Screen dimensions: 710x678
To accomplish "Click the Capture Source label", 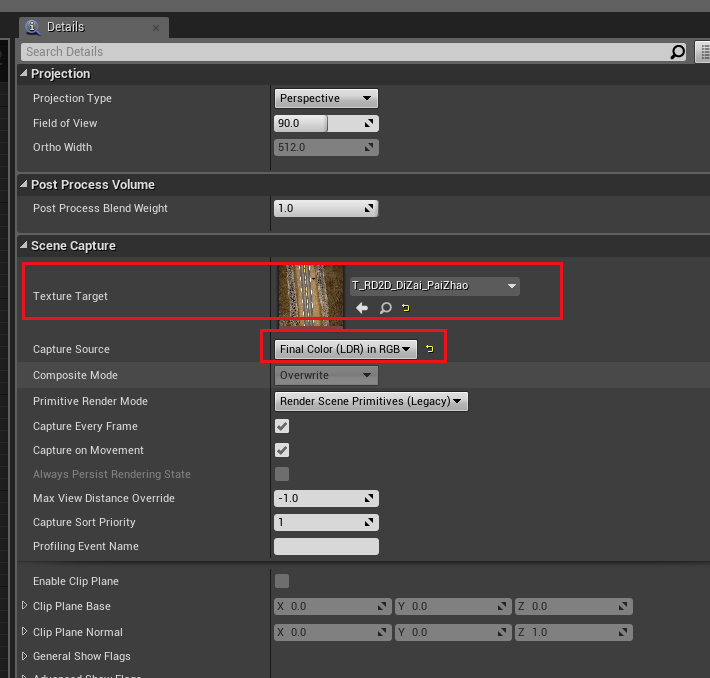I will point(71,349).
